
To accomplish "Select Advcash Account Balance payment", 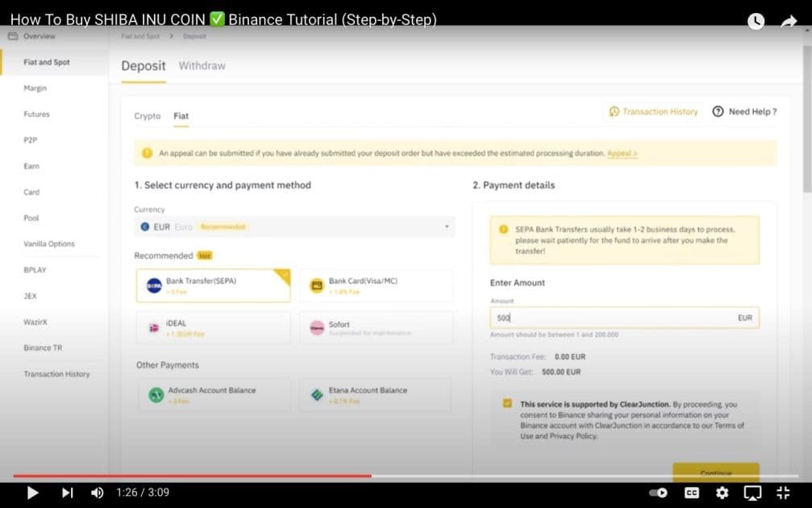I will (x=214, y=394).
